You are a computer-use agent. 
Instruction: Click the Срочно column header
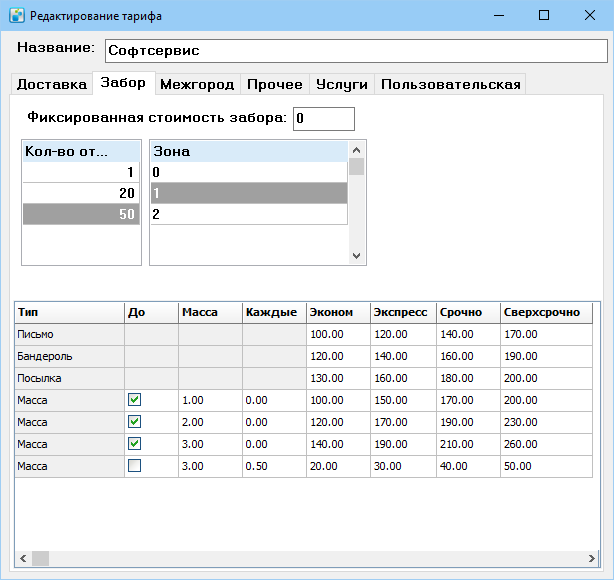(468, 313)
